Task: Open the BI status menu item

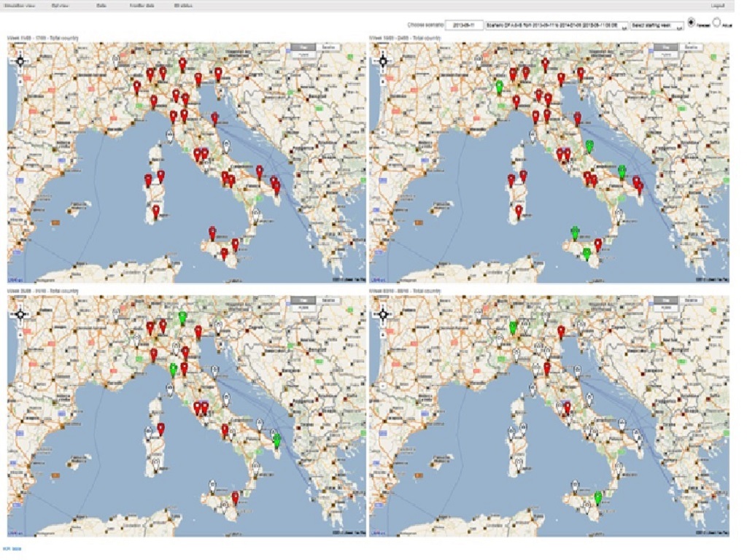Action: (x=183, y=6)
